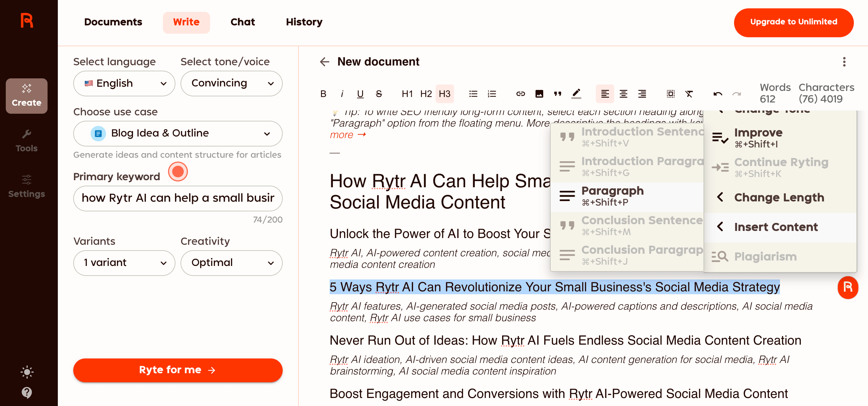Align text left

[x=605, y=94]
